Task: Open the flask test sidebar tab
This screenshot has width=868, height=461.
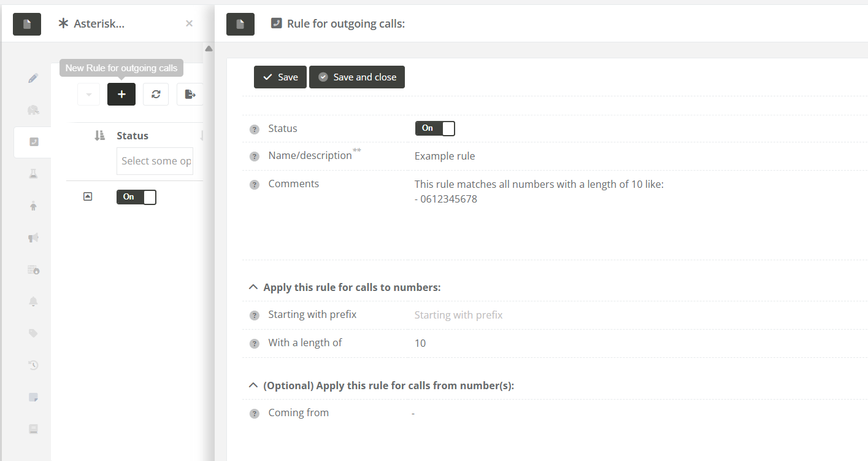Action: [33, 174]
